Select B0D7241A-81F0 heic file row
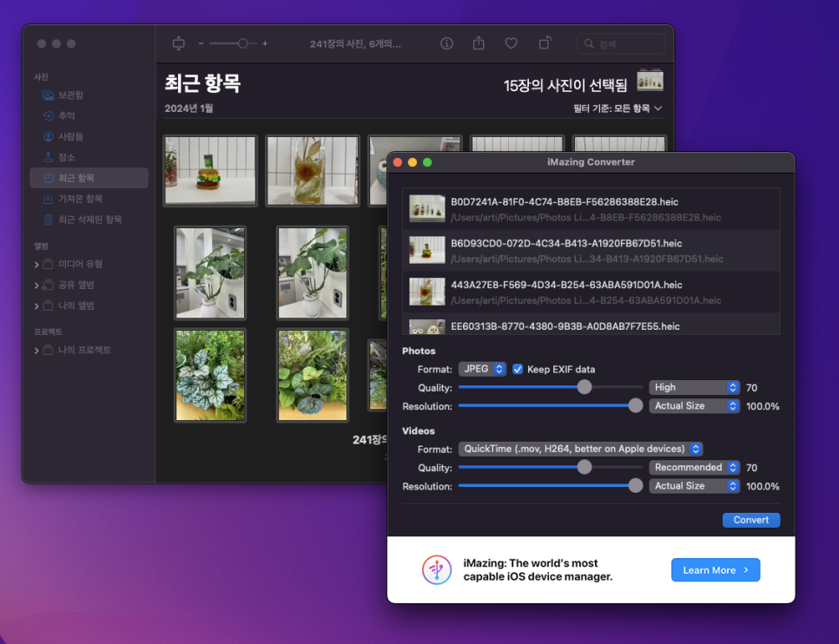This screenshot has width=839, height=644. pyautogui.click(x=591, y=209)
